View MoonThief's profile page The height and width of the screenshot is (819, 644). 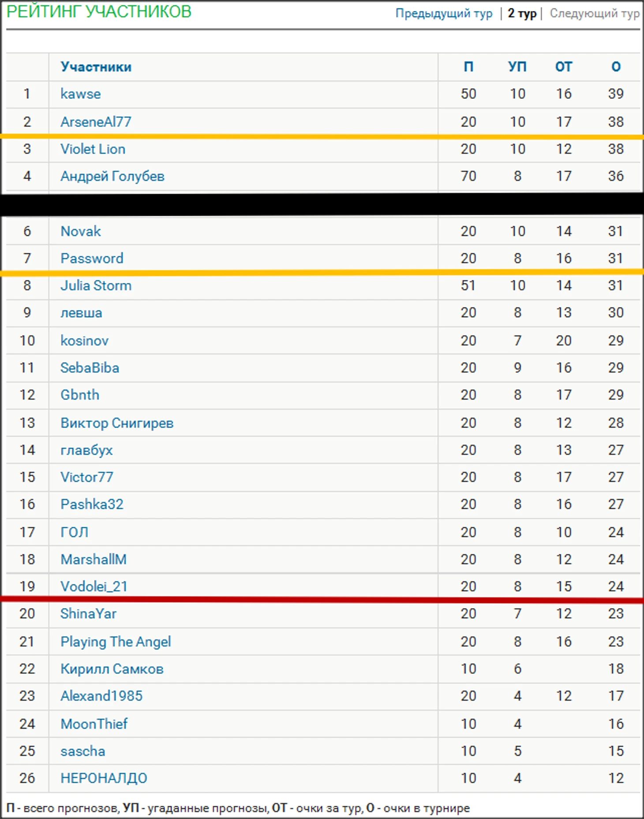[x=94, y=724]
